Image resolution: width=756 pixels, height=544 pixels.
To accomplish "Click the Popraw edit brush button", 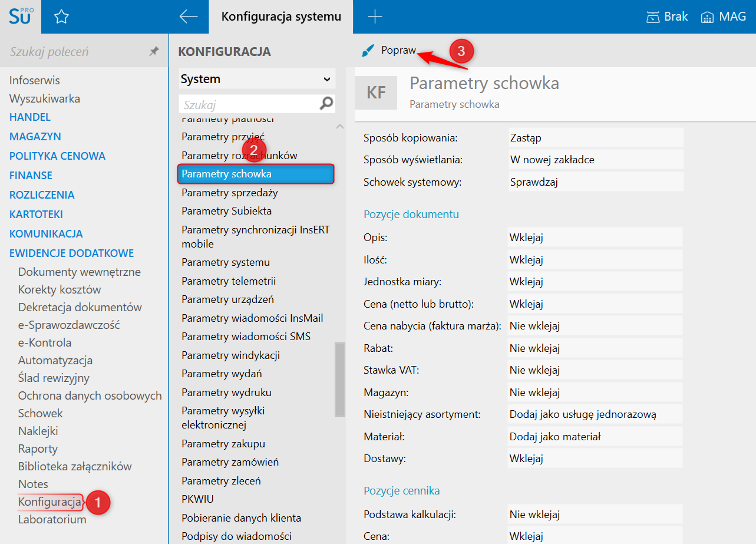I will coord(389,51).
